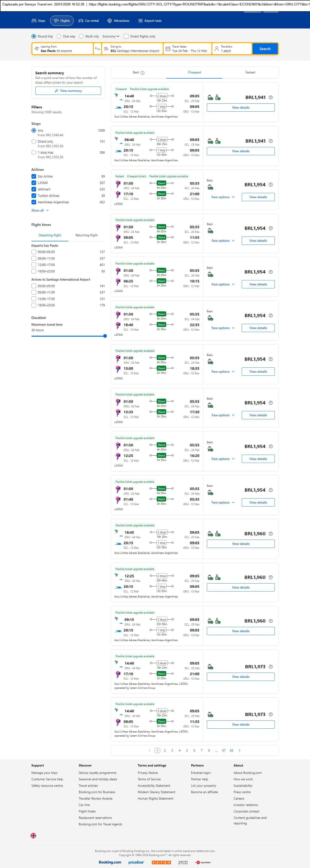This screenshot has width=310, height=868.
Task: Select the Direct only stops radio option
Action: pos(34,142)
